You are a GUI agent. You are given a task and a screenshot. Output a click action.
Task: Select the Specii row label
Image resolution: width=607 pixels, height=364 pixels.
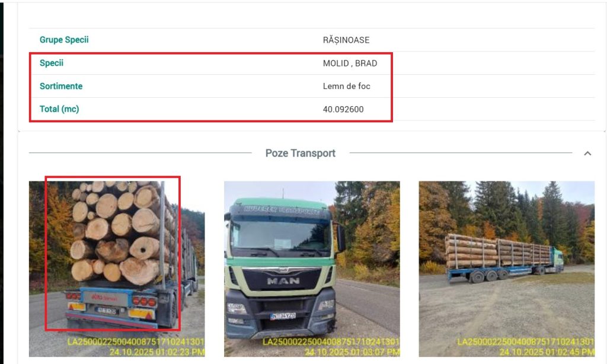tap(52, 63)
